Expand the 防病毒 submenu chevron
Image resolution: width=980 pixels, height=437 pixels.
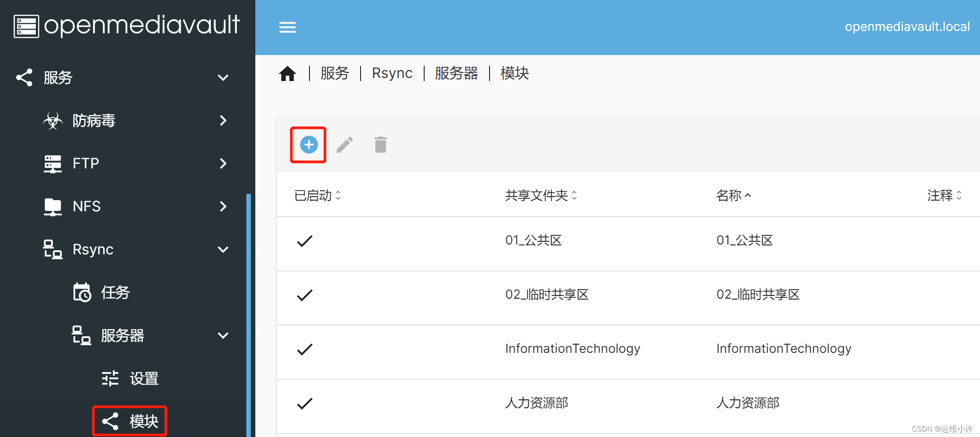(223, 120)
